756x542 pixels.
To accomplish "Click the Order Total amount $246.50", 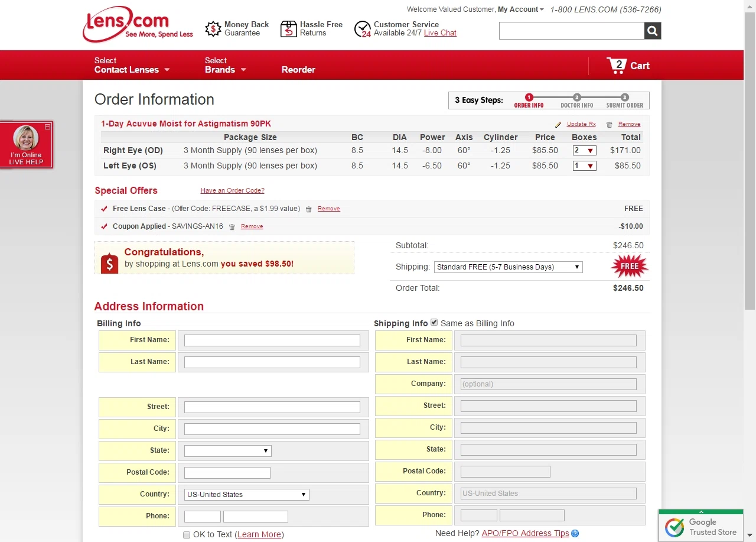I will [628, 288].
